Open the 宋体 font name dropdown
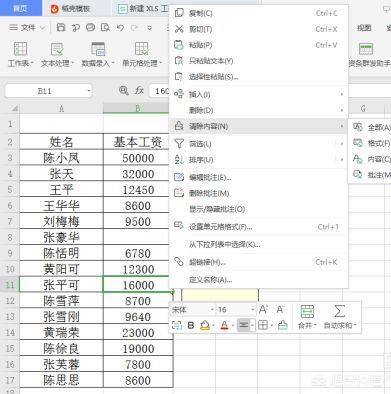This screenshot has height=394, width=391. [x=212, y=310]
